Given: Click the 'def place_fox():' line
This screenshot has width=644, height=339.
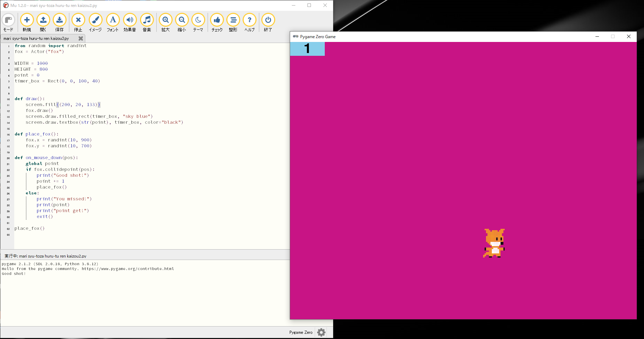Looking at the screenshot, I should click(x=37, y=134).
